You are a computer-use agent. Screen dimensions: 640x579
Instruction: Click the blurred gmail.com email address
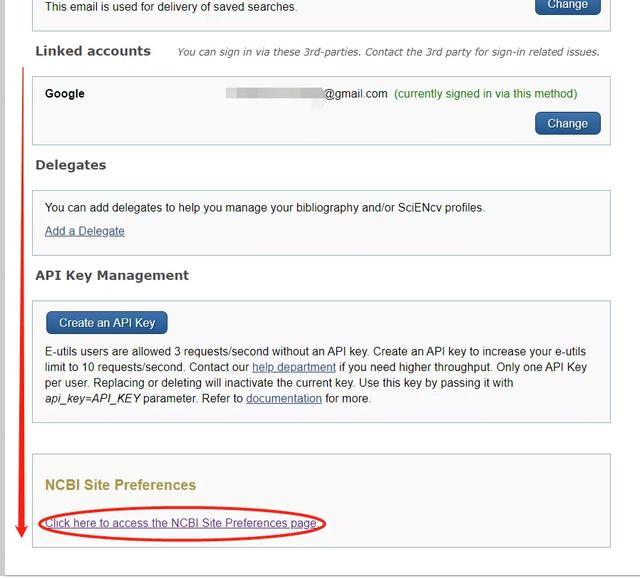pyautogui.click(x=307, y=94)
